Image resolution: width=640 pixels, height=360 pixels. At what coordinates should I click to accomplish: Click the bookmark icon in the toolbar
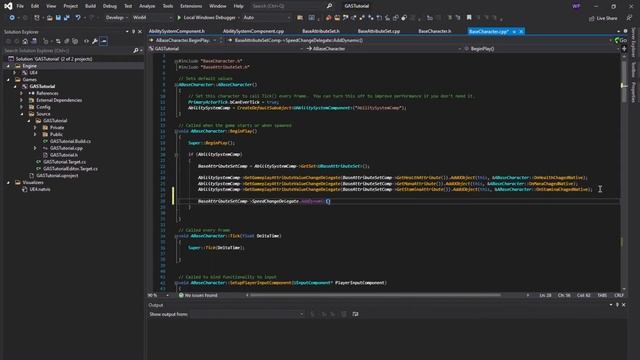point(469,18)
